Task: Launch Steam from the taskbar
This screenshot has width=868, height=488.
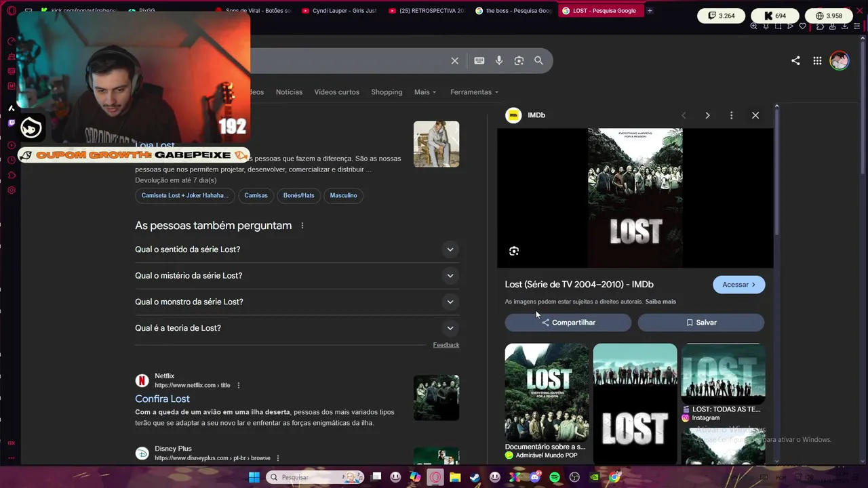Action: pyautogui.click(x=475, y=477)
